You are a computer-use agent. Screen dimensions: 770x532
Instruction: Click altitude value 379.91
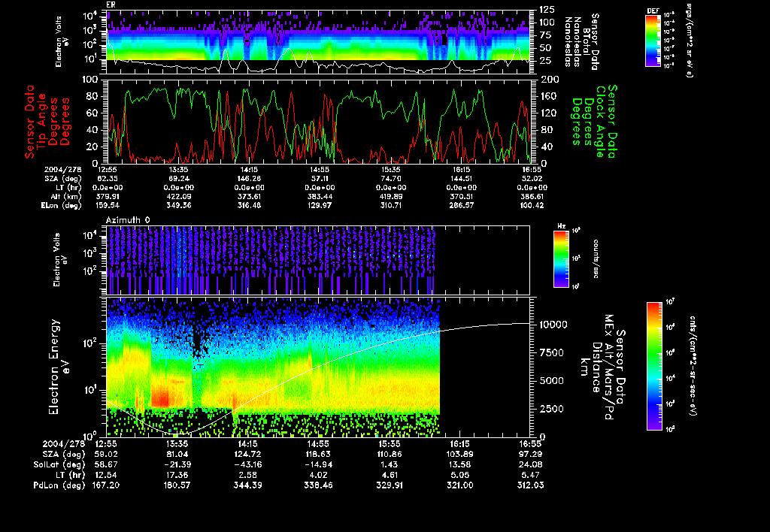pyautogui.click(x=108, y=197)
